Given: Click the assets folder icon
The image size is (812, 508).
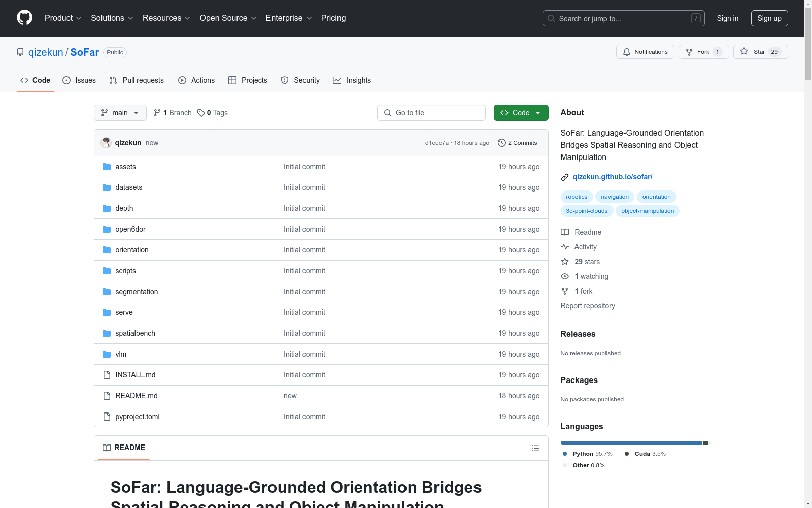Looking at the screenshot, I should pos(107,167).
